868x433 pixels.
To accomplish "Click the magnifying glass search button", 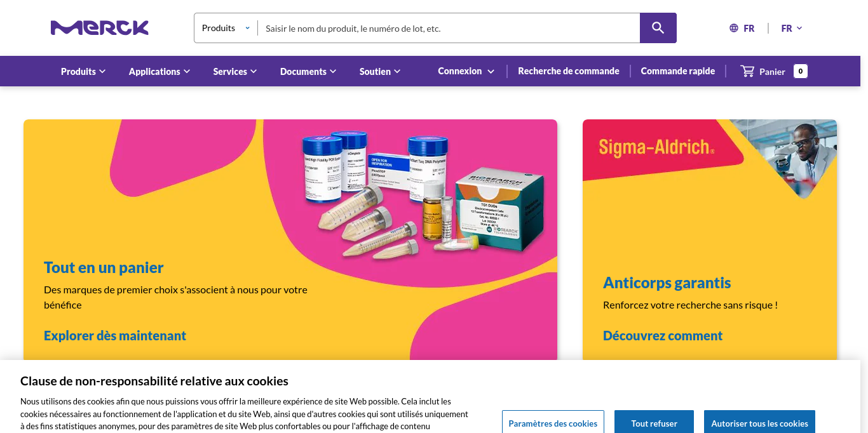I will 658,28.
